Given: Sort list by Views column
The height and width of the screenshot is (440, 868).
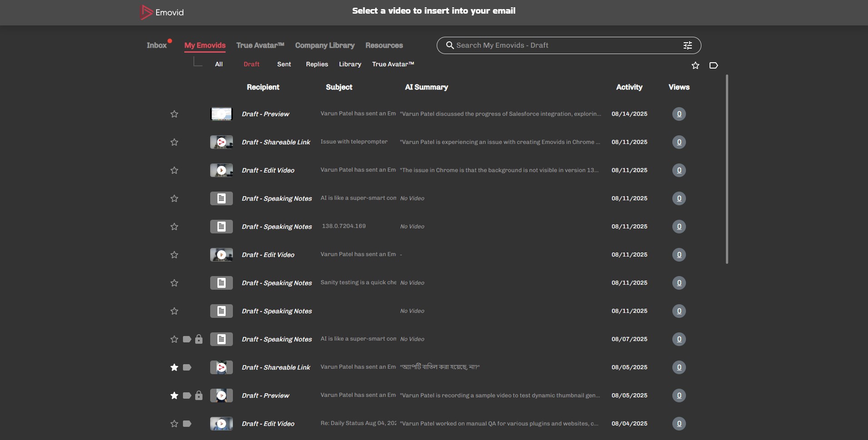Looking at the screenshot, I should 679,87.
